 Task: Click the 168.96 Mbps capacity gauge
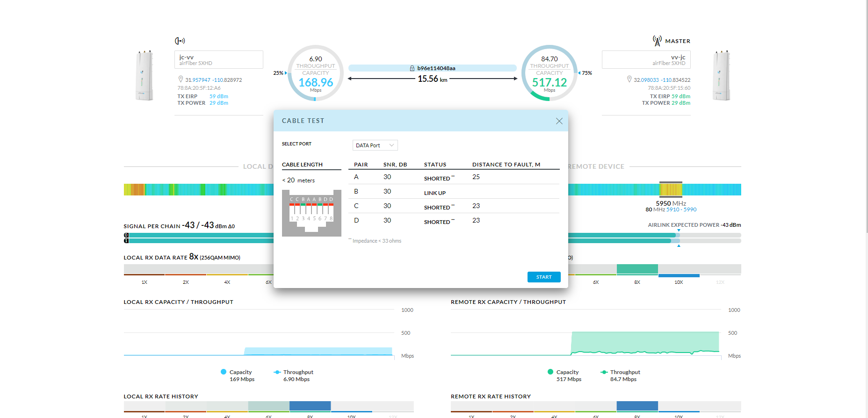coord(316,73)
